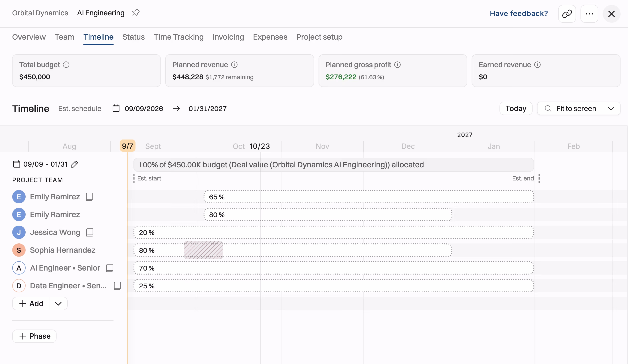This screenshot has width=628, height=364.
Task: Open placeholder icon beside Jessica Wong
Action: coord(90,233)
